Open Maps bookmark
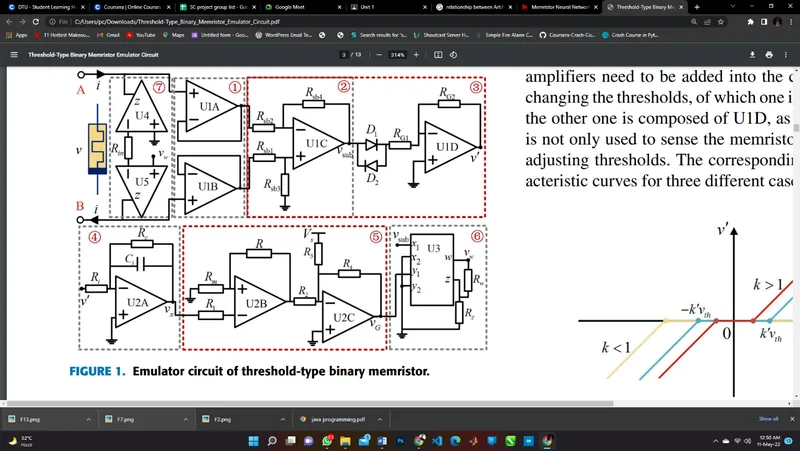 click(173, 35)
